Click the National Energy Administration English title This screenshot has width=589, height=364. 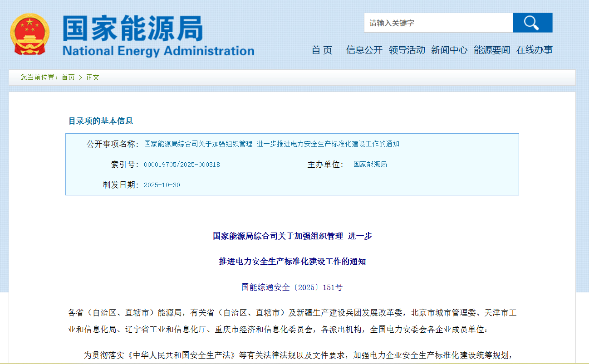(x=158, y=51)
